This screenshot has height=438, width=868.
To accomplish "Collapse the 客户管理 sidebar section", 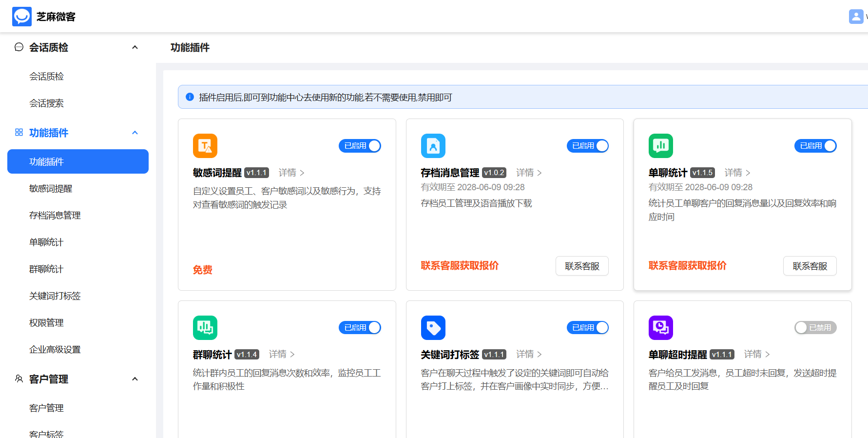I will [135, 379].
